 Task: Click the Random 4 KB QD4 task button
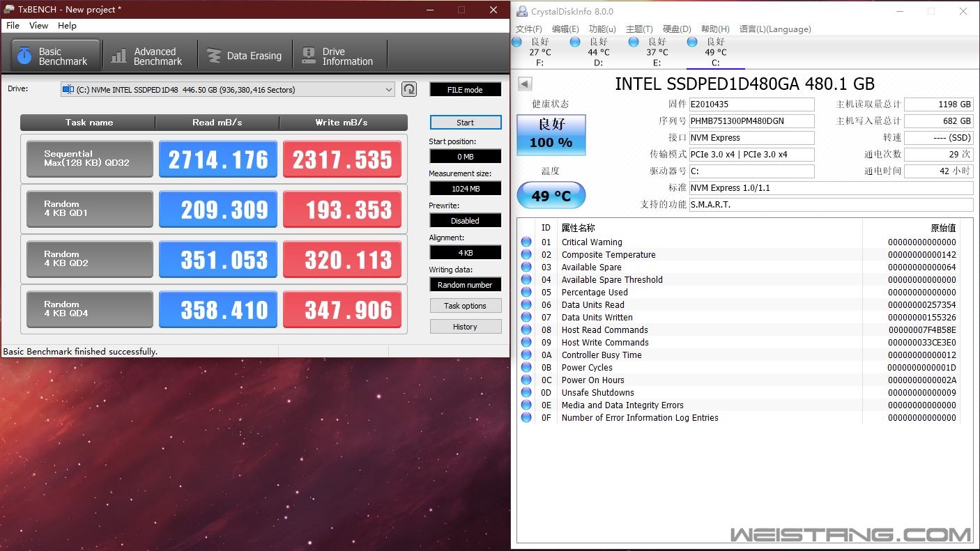coord(89,309)
